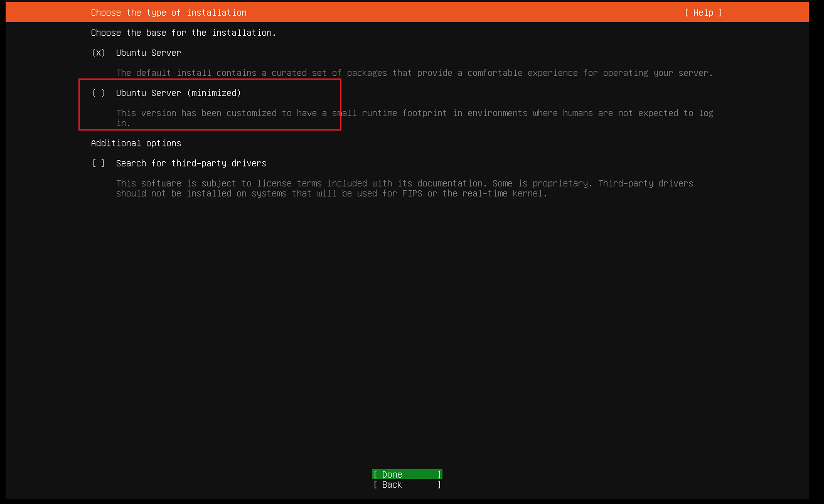Click the third-party drivers license description

(405, 188)
